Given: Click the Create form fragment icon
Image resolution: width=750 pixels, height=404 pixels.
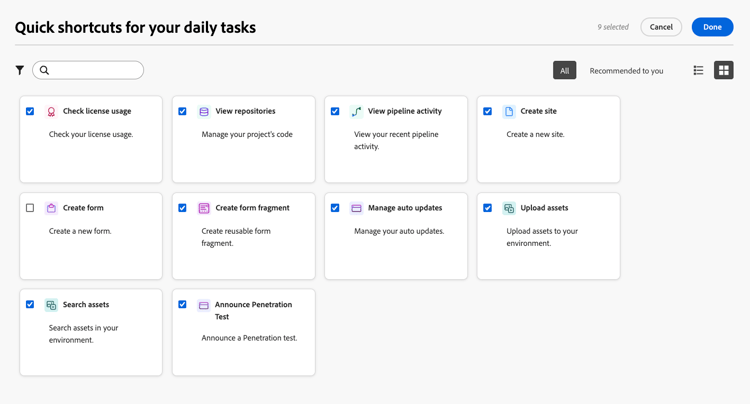Looking at the screenshot, I should click(x=204, y=208).
